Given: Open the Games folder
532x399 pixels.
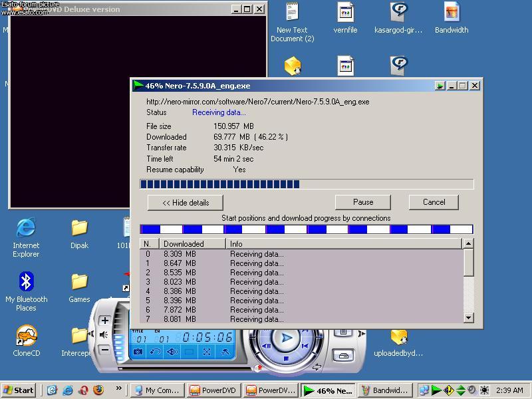Looking at the screenshot, I should [79, 288].
